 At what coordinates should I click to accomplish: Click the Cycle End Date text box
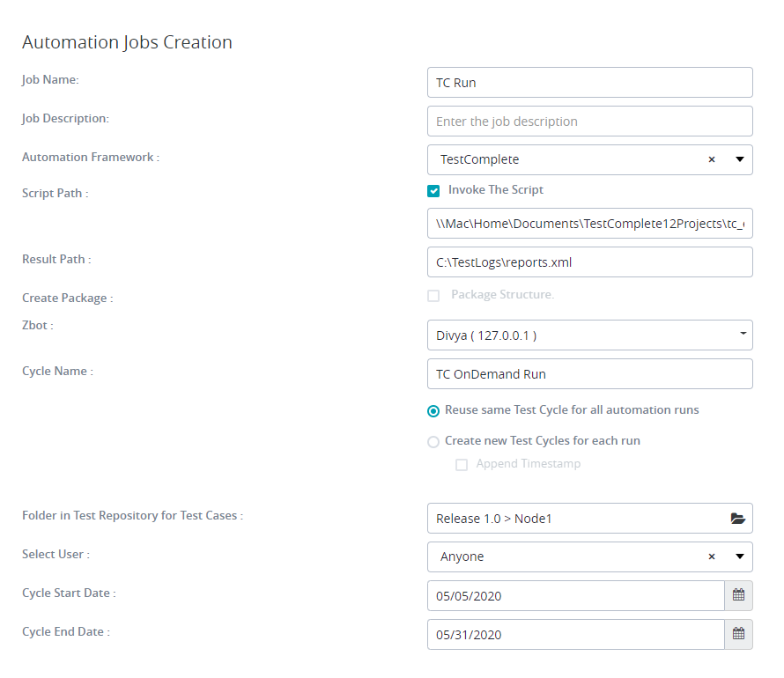pos(575,635)
